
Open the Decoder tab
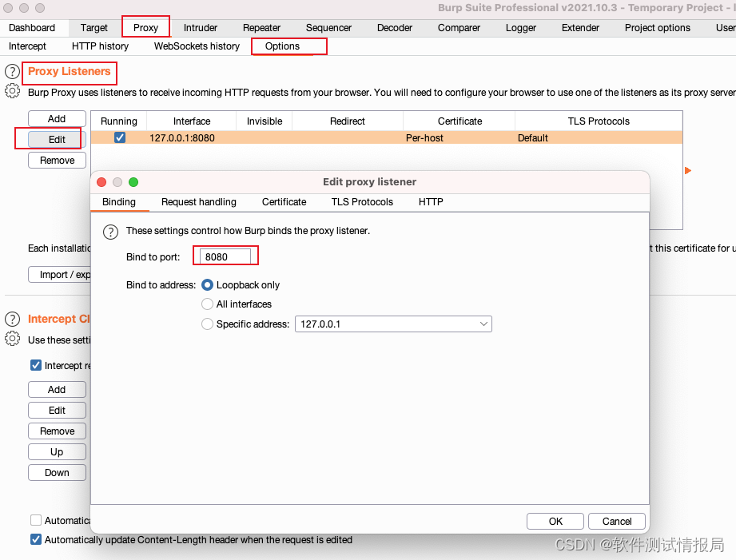tap(395, 28)
